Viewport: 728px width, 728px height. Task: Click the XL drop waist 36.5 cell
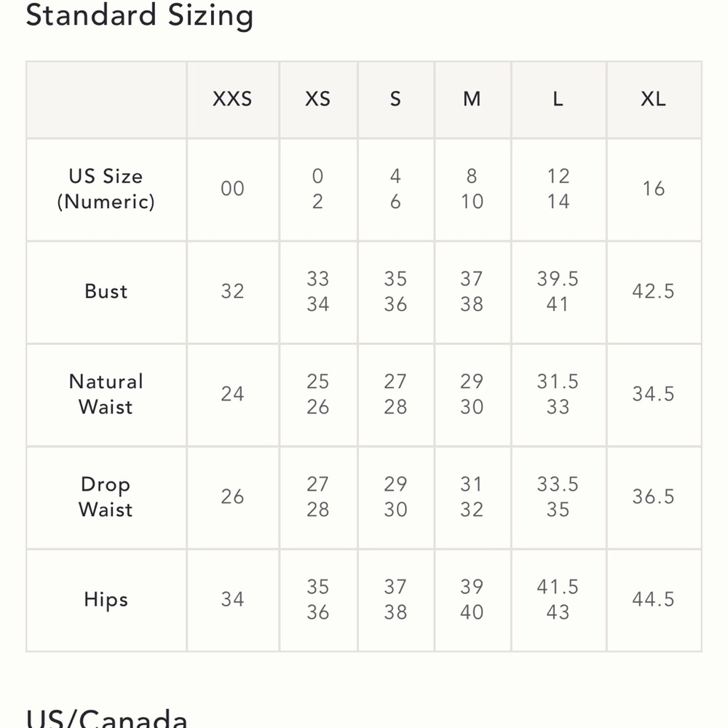point(653,496)
